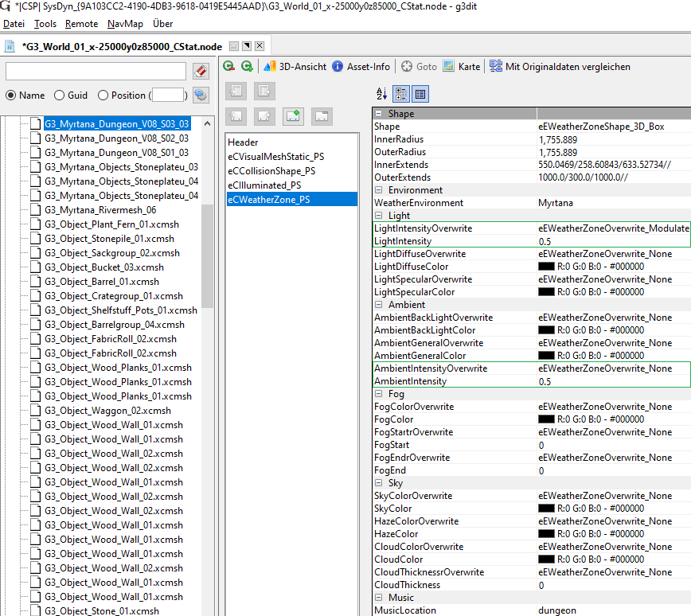Select the Name radio button
691x616 pixels.
(x=11, y=96)
